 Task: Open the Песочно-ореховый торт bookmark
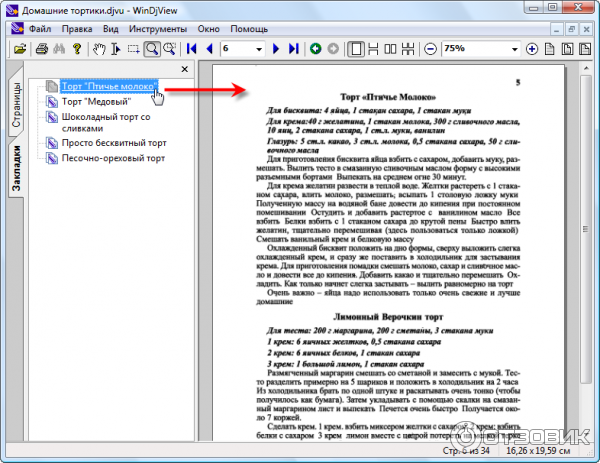[x=113, y=158]
